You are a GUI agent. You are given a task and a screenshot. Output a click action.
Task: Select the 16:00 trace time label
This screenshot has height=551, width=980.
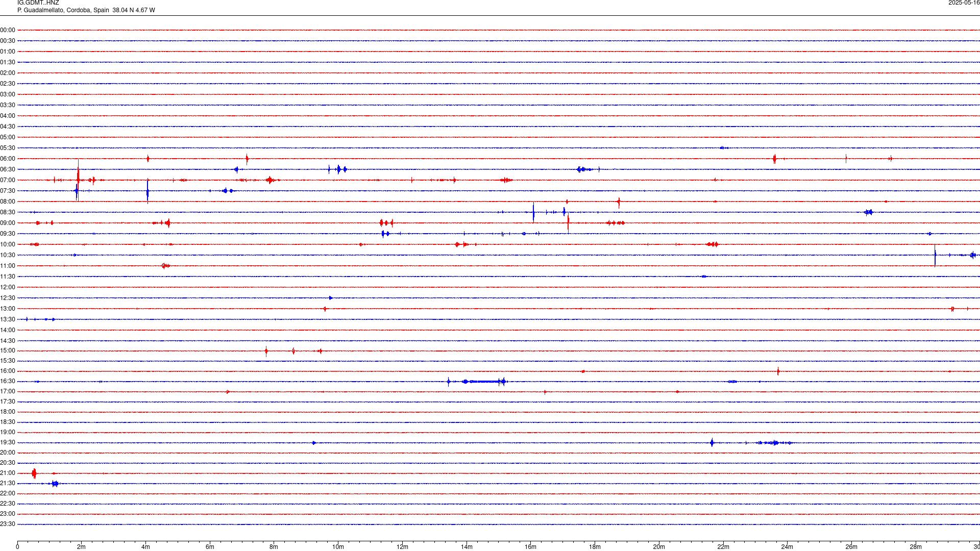point(8,371)
